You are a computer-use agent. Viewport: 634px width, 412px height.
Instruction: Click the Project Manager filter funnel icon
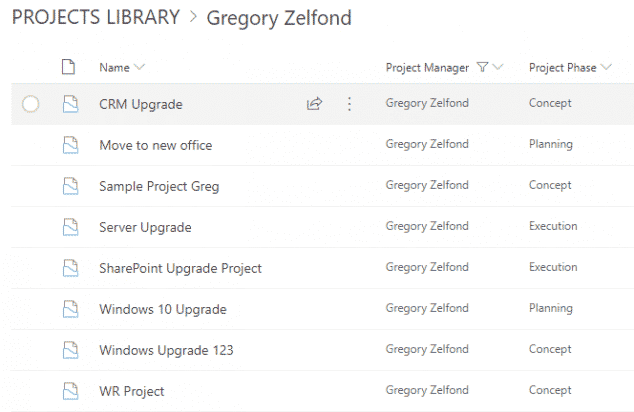pos(483,67)
